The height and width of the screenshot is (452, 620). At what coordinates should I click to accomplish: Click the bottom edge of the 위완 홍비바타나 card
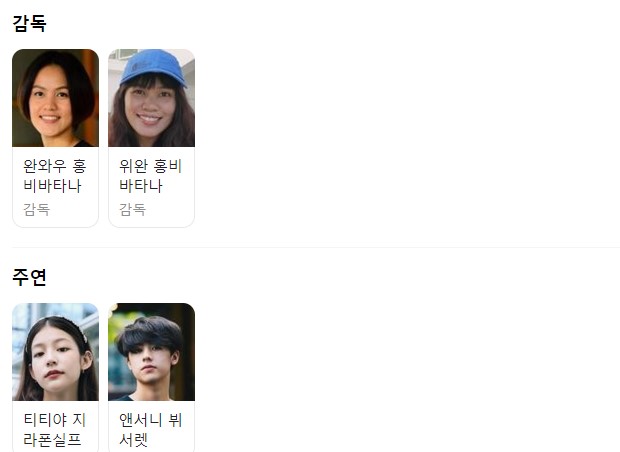click(x=151, y=227)
